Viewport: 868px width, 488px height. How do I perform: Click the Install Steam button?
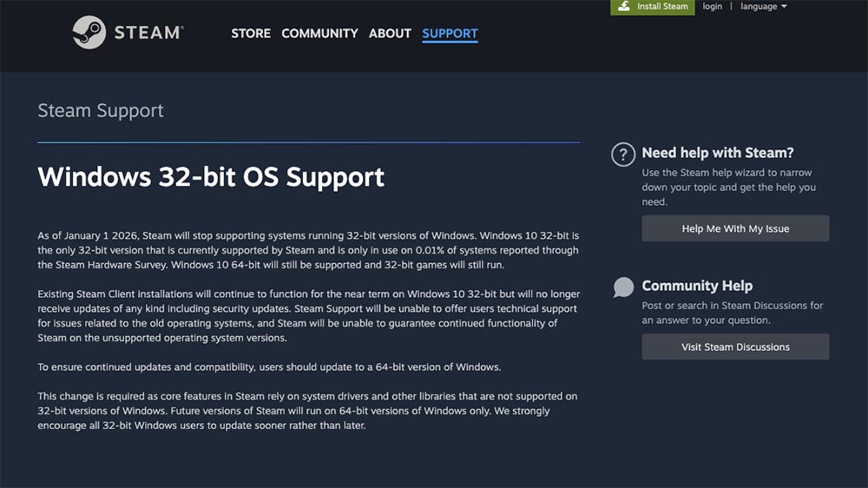[x=653, y=7]
